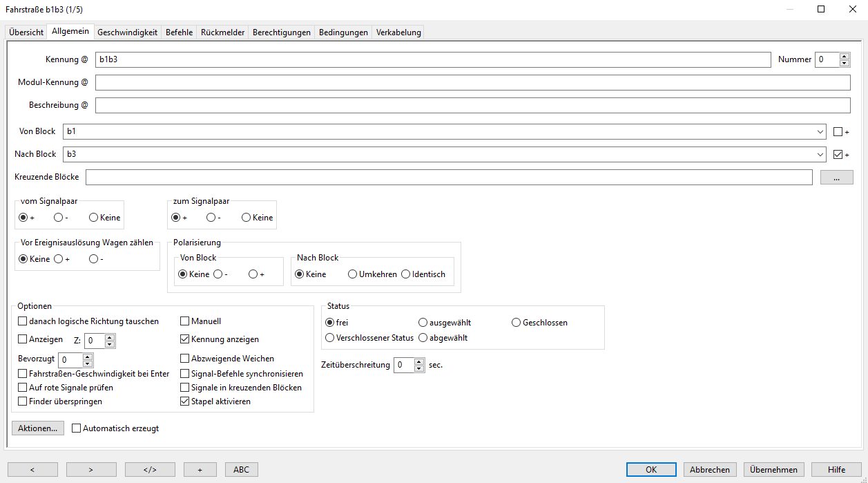Increase the Nummer spinner value
The height and width of the screenshot is (483, 868).
pos(845,56)
